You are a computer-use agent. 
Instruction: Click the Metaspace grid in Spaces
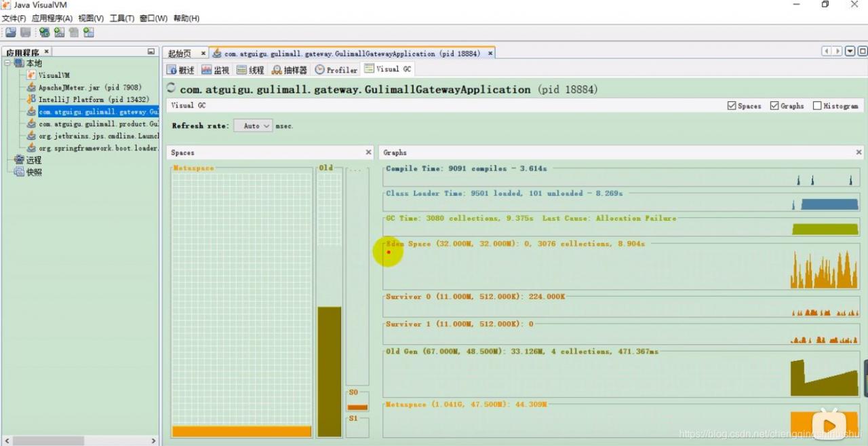point(241,304)
